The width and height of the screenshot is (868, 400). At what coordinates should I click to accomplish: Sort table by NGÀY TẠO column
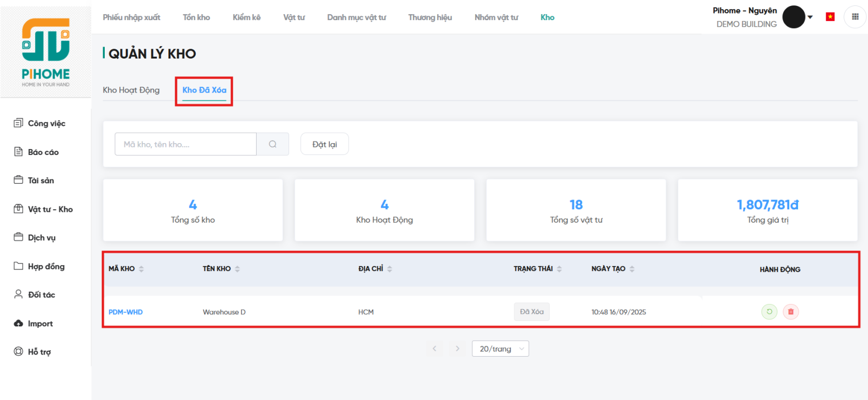click(x=632, y=269)
